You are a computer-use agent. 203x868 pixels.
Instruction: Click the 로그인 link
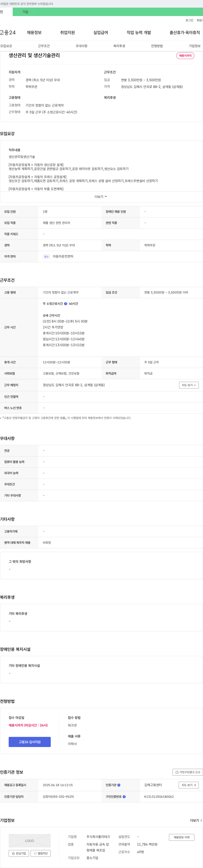pyautogui.click(x=189, y=20)
